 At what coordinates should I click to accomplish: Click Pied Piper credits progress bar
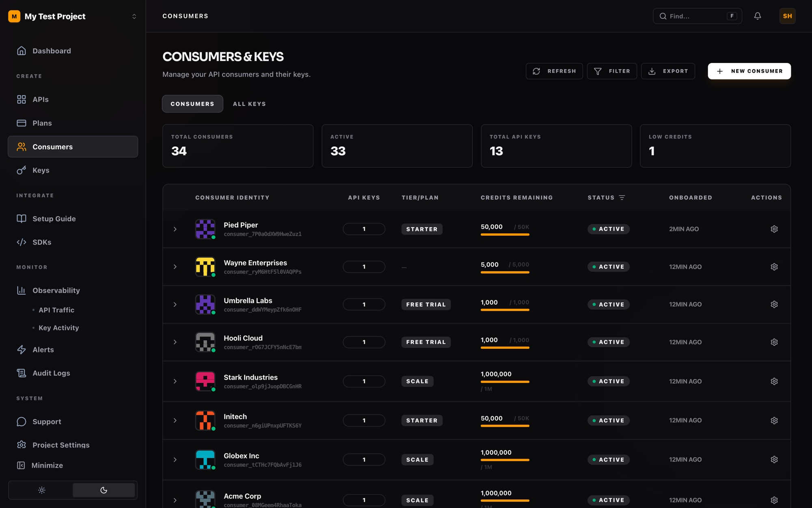click(505, 234)
